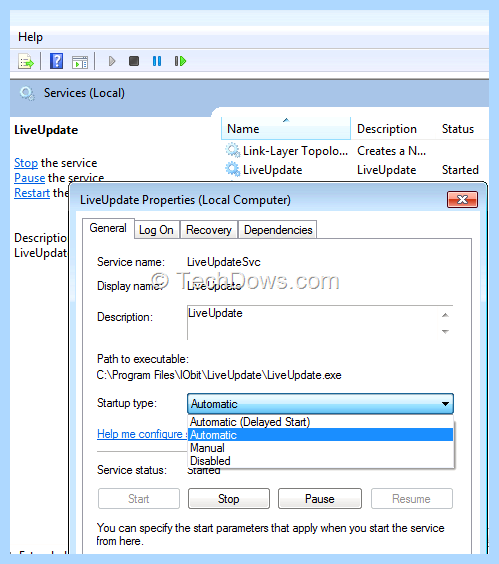Viewport: 499px width, 564px height.
Task: Select the LiveUpdate service gear icon
Action: pyautogui.click(x=232, y=169)
